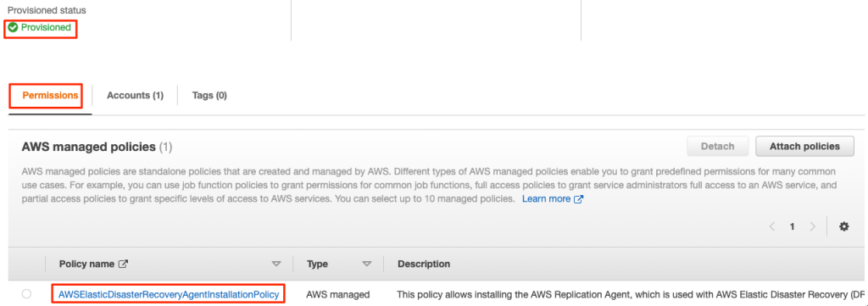Select radio button for AWSElasticDisasterRecoveryAgentInstallationPolicy
Image resolution: width=868 pixels, height=306 pixels.
(26, 294)
